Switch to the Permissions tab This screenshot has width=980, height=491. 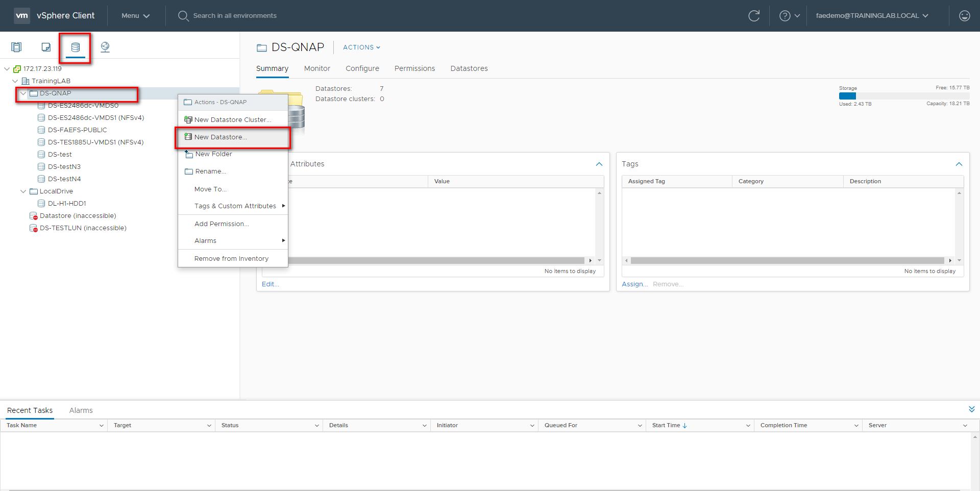(x=414, y=68)
